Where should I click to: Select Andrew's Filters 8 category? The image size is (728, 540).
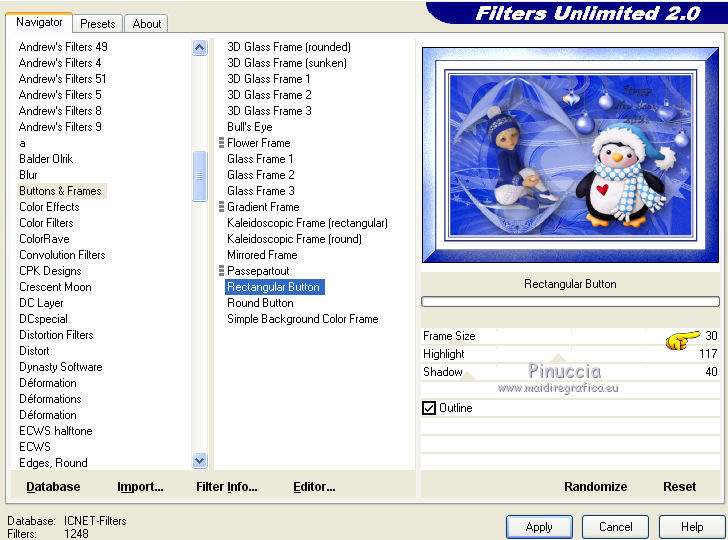[x=60, y=111]
